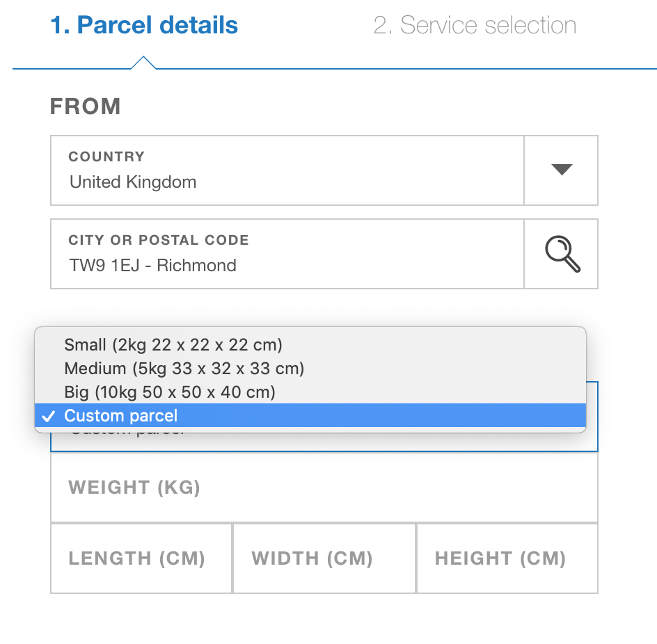The image size is (657, 644).
Task: Click the checkmark beside Custom parcel
Action: [49, 417]
